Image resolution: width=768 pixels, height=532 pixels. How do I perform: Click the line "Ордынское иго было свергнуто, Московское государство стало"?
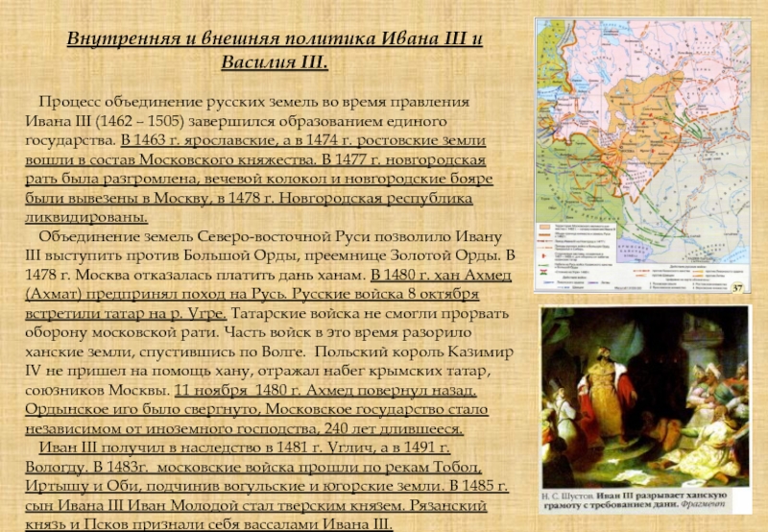pyautogui.click(x=256, y=409)
